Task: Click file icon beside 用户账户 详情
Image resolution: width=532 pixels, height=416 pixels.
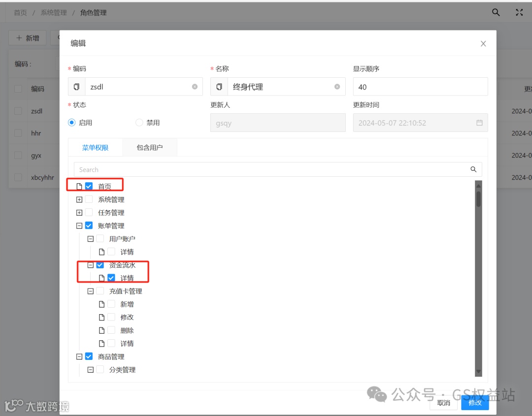Action: [x=101, y=252]
